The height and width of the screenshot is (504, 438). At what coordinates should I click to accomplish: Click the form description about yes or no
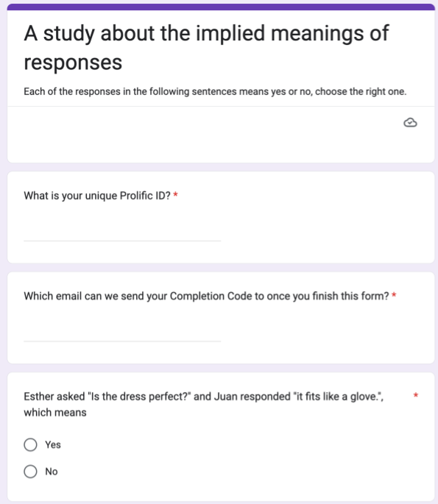tap(215, 92)
